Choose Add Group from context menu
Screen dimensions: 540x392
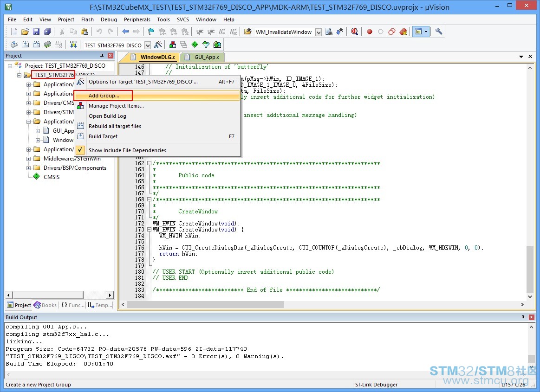click(x=157, y=96)
